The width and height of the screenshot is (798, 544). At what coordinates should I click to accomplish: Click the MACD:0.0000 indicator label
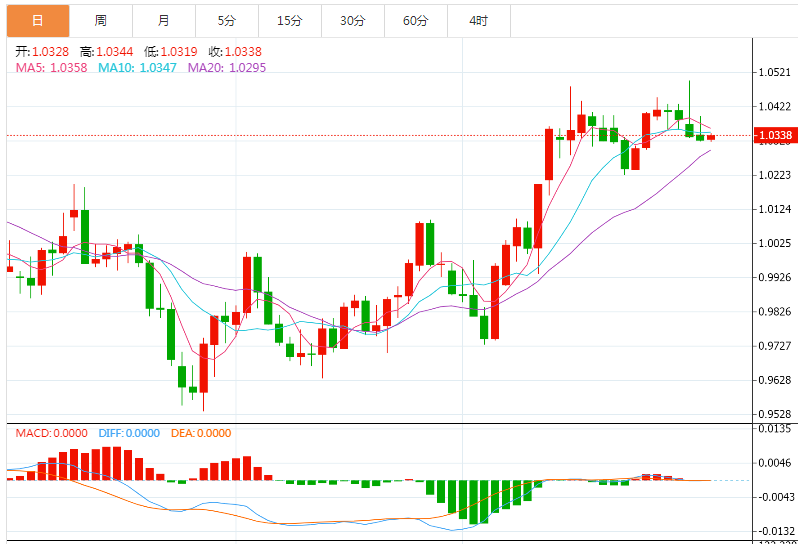click(51, 433)
